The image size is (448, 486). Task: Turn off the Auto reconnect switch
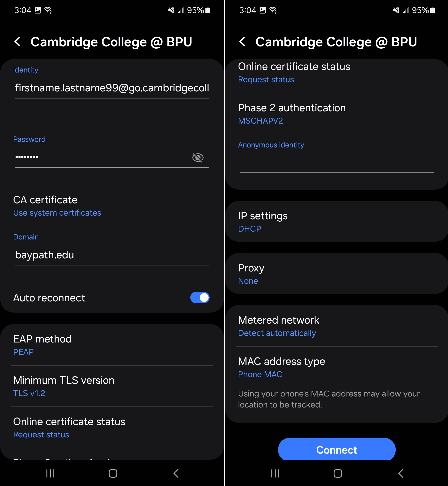pos(200,297)
